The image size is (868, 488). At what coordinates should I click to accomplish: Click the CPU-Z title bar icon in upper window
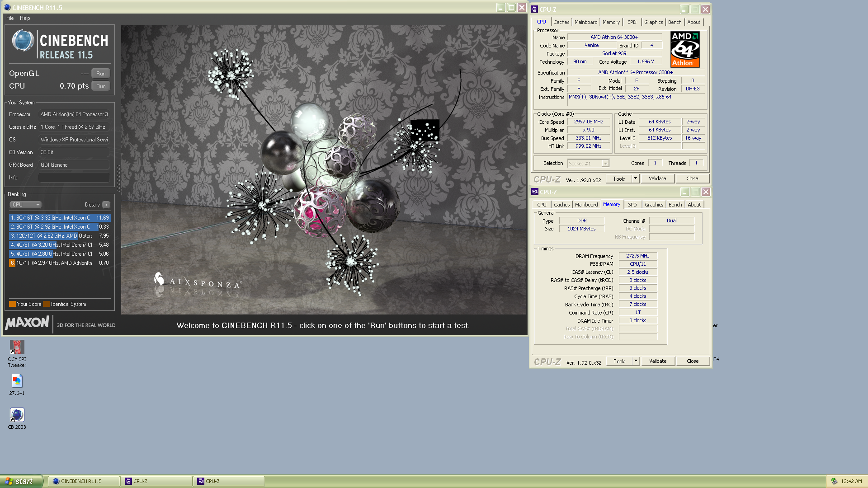tap(534, 9)
